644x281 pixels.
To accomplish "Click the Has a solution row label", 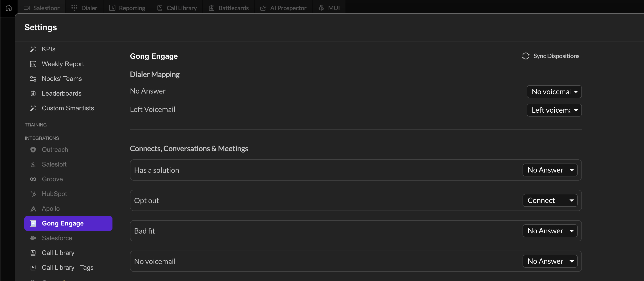I will click(x=156, y=170).
